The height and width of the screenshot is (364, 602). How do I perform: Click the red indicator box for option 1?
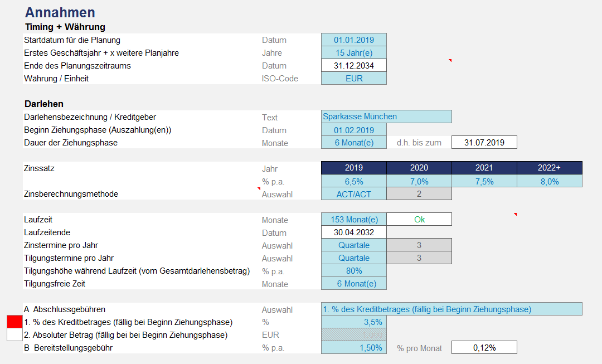pos(14,322)
